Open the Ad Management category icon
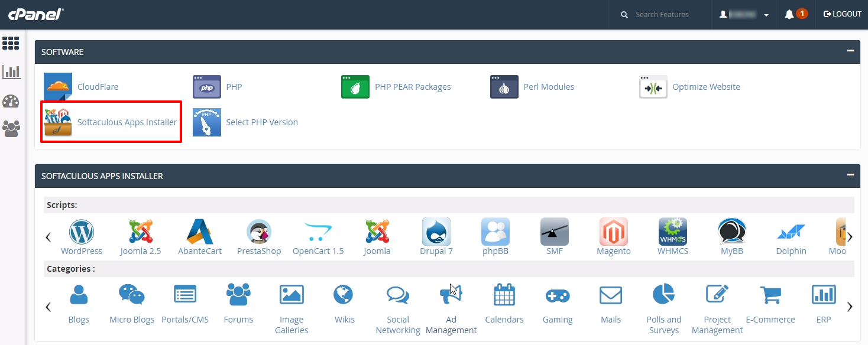 coord(451,294)
